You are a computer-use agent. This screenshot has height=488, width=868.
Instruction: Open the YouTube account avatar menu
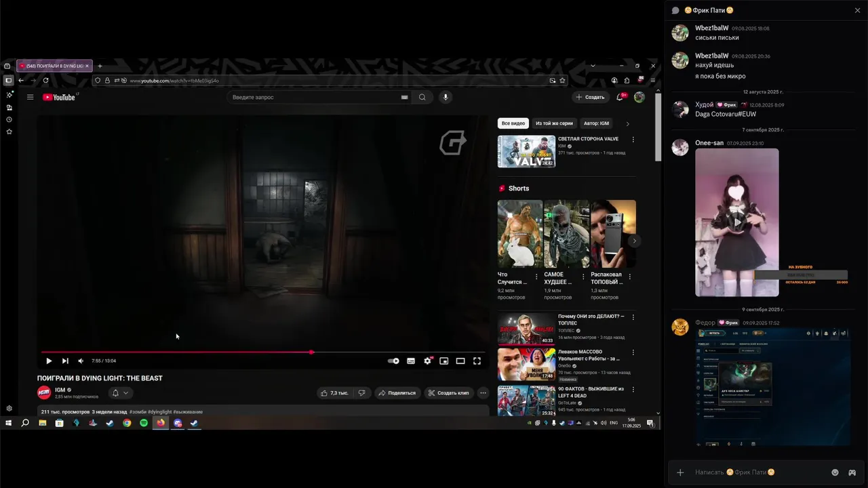(x=639, y=97)
